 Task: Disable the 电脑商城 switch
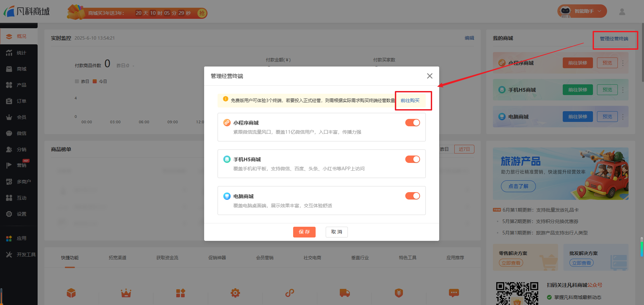coord(413,196)
